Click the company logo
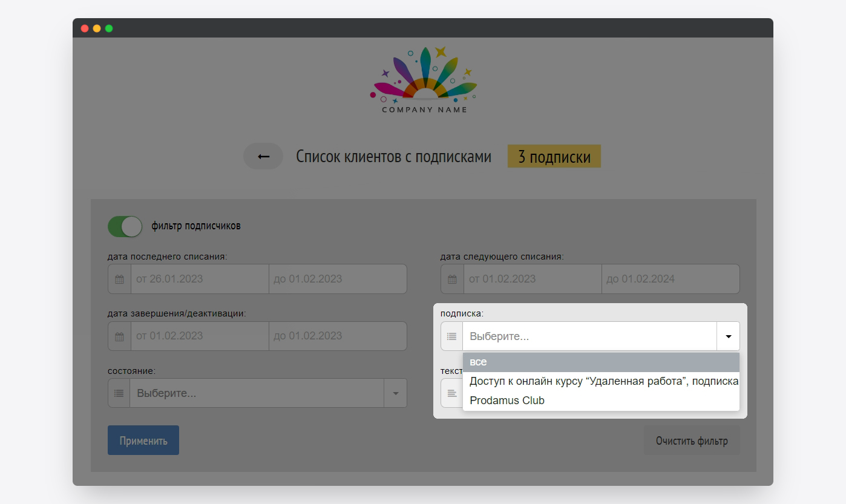 tap(424, 80)
